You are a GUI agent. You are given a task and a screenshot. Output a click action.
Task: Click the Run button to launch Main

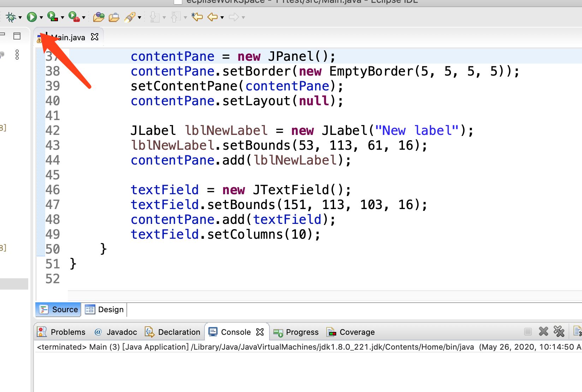point(32,17)
